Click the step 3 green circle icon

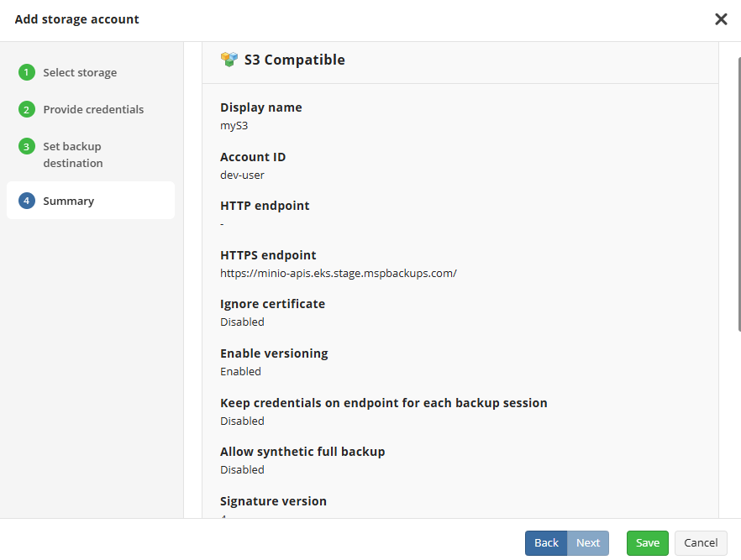27,146
